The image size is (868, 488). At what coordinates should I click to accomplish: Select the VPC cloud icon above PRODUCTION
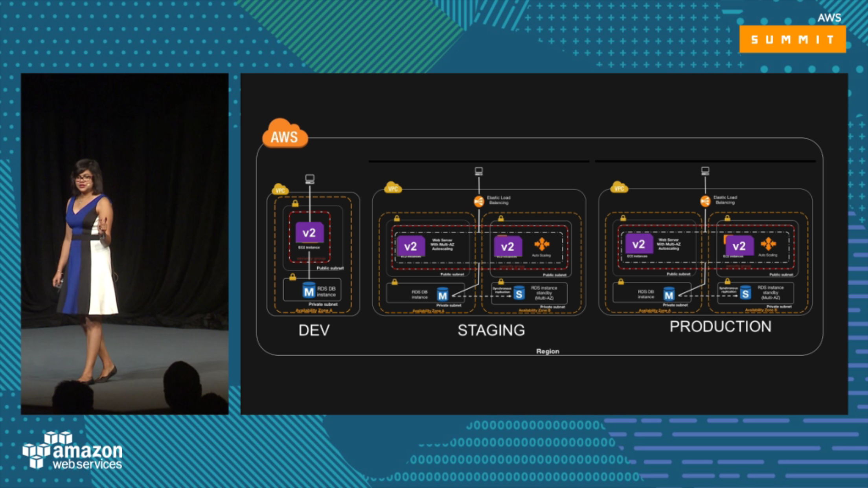pos(619,187)
